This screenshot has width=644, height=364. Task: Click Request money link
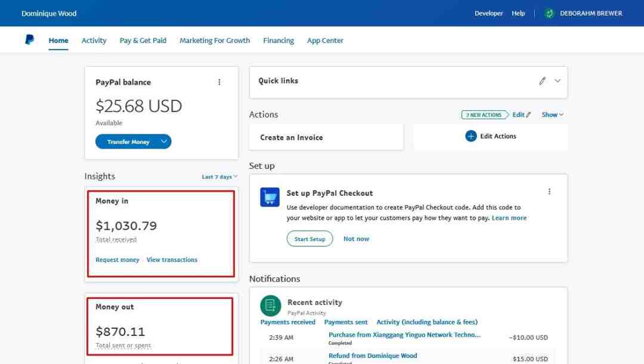[x=117, y=260]
